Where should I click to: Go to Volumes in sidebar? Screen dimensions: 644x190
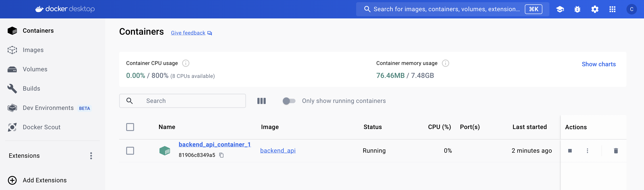[35, 69]
